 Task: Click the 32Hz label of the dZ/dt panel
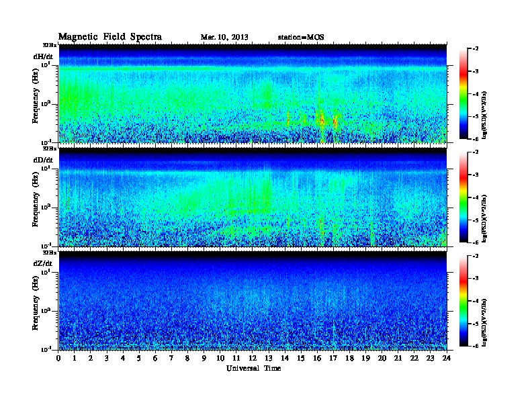pyautogui.click(x=50, y=253)
